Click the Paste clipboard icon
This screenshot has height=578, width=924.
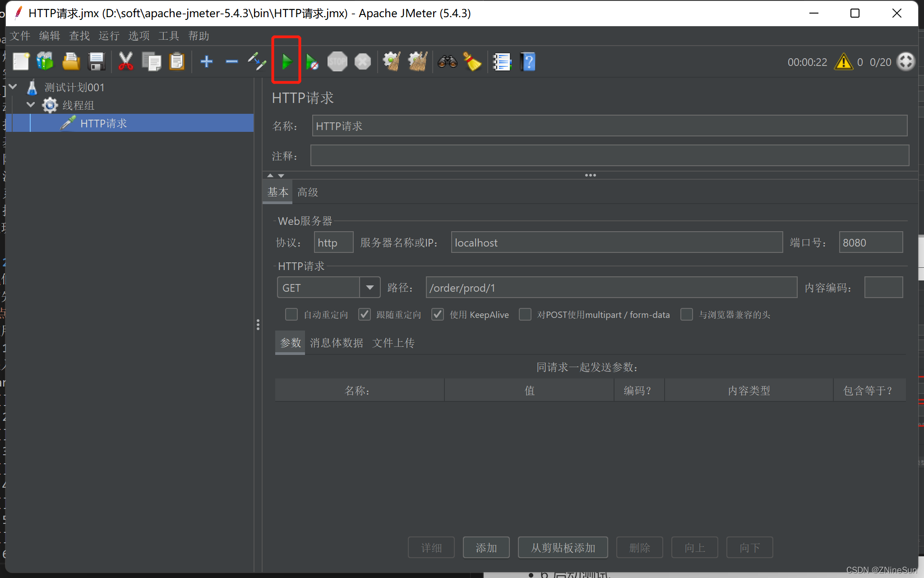click(176, 61)
